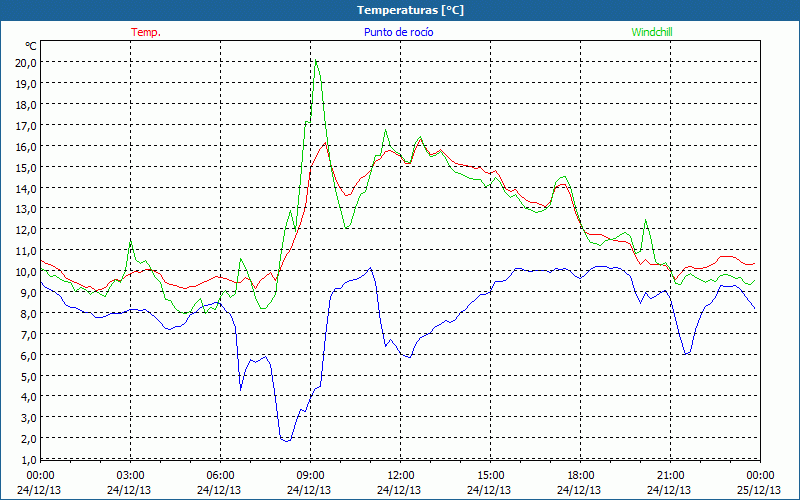Click the 06:00 time axis label
The height and width of the screenshot is (500, 800).
tap(220, 476)
